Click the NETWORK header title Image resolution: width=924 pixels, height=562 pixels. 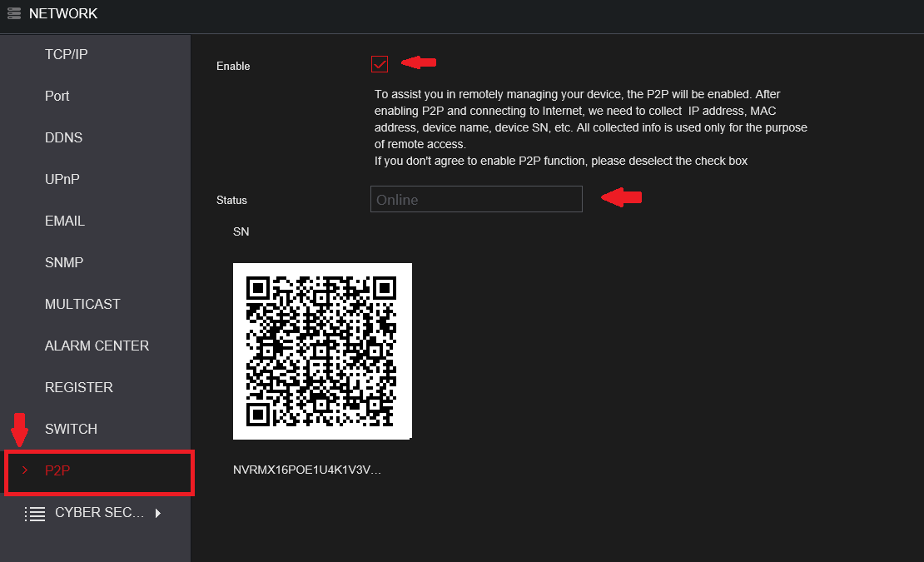[x=63, y=13]
